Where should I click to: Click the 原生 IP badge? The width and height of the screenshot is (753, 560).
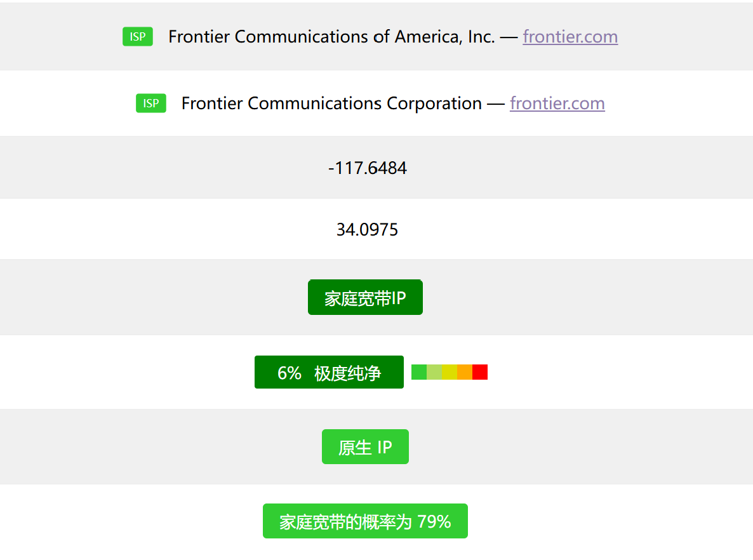365,448
